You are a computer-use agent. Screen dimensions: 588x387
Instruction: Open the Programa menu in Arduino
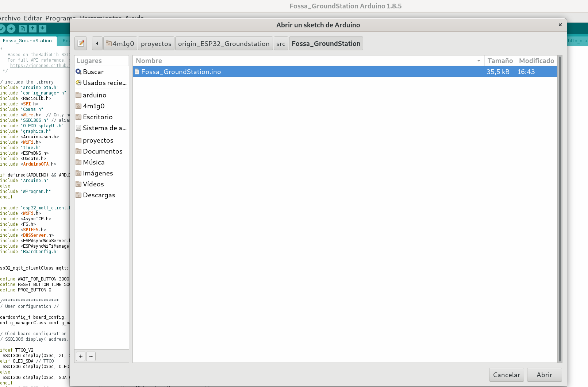60,18
